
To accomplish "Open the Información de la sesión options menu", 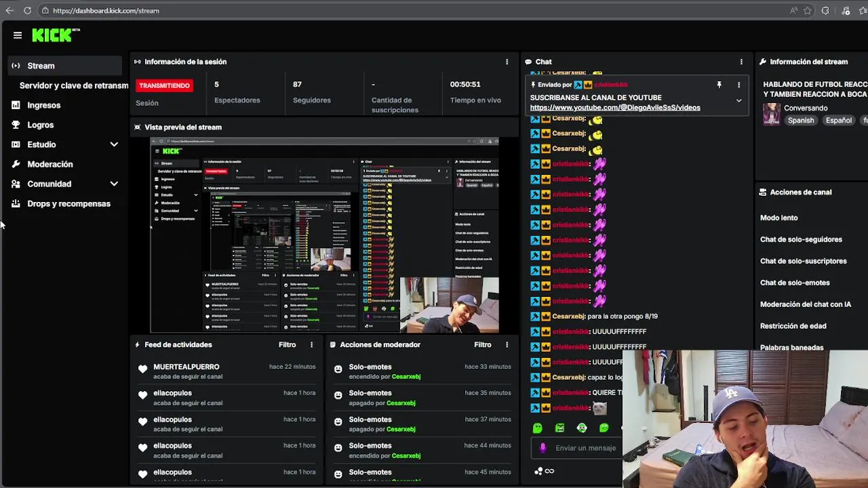I will pyautogui.click(x=507, y=62).
